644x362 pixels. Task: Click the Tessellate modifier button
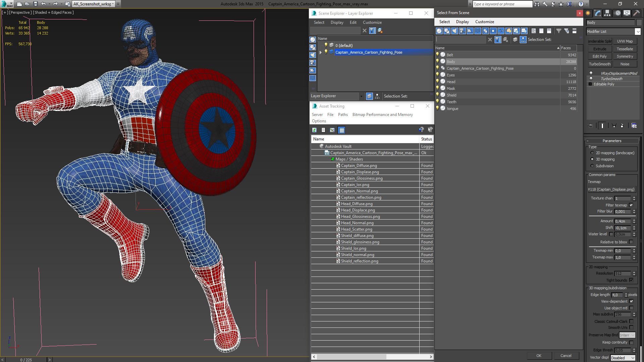[625, 49]
